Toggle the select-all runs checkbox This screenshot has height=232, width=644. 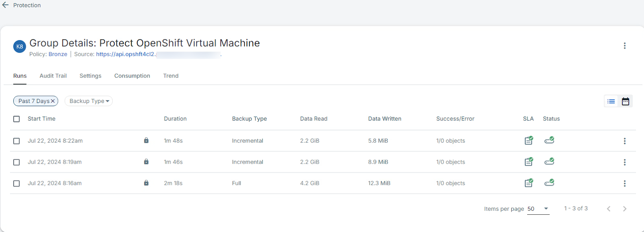point(17,119)
